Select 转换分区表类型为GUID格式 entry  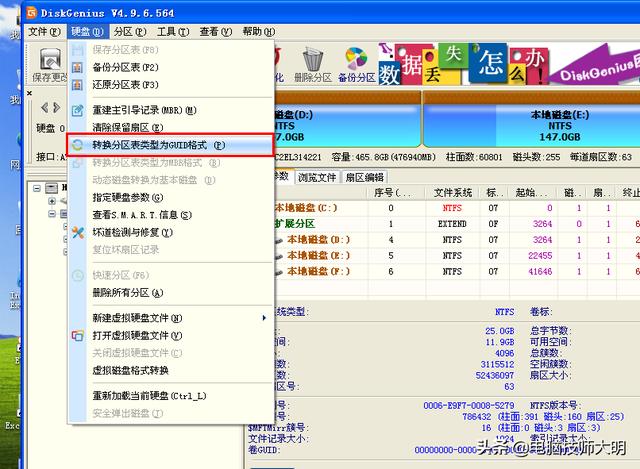click(170, 145)
